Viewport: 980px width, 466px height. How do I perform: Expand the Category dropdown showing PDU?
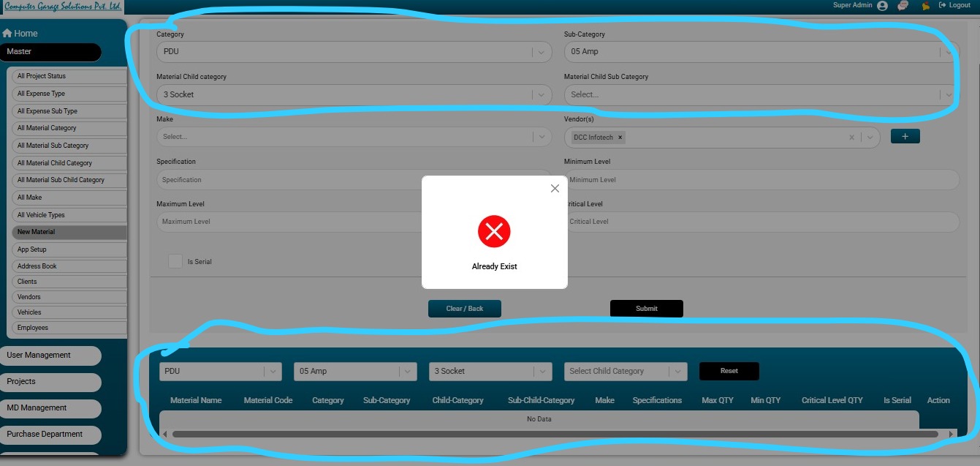click(541, 52)
